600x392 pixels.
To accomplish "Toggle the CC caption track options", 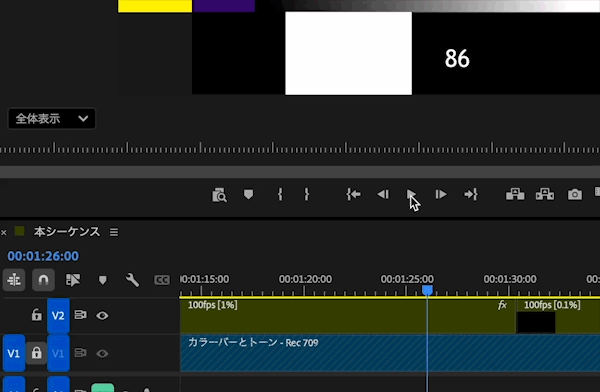I will tap(162, 280).
